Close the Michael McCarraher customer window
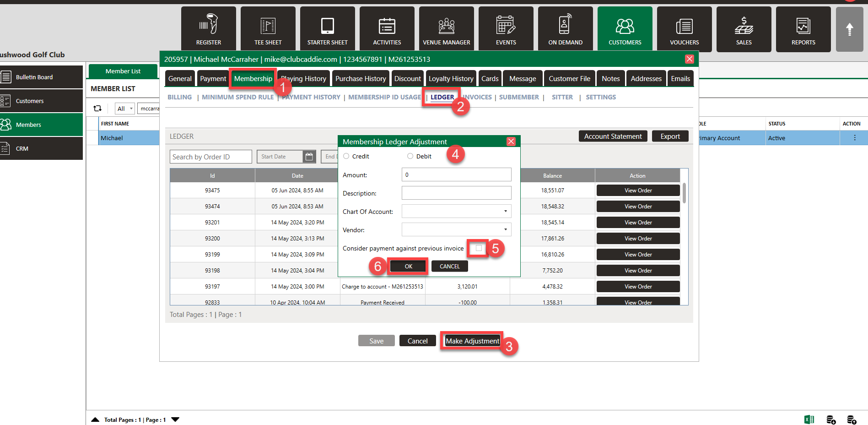 tap(690, 59)
